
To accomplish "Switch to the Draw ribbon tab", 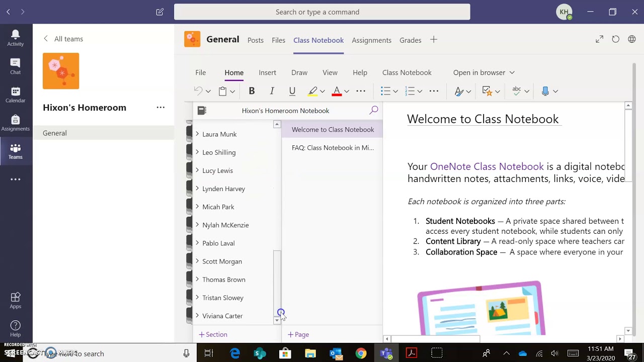I will click(299, 72).
